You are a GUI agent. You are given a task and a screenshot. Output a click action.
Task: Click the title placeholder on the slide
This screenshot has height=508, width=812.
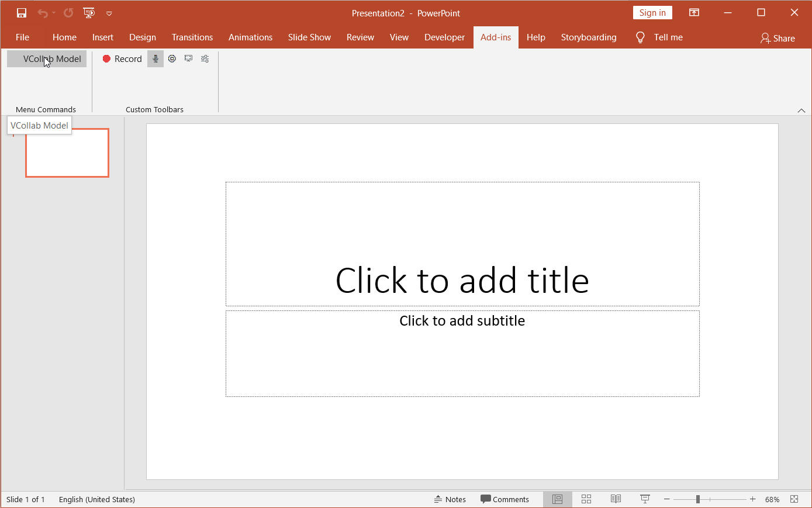click(462, 244)
